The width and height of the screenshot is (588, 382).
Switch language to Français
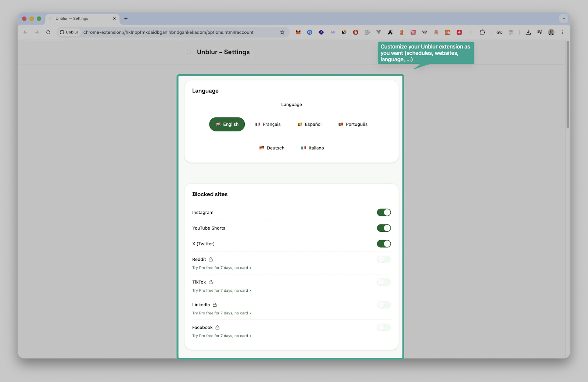pyautogui.click(x=268, y=124)
